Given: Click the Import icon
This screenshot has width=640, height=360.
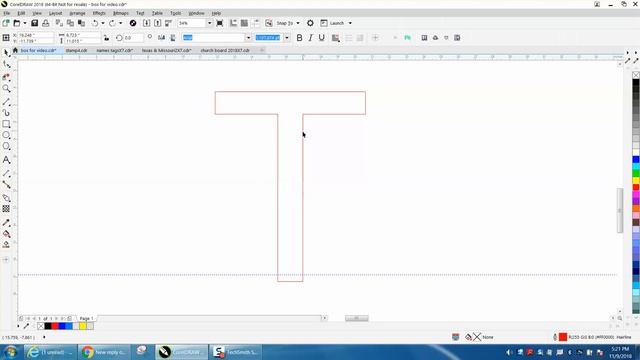Looking at the screenshot, I should (x=147, y=23).
